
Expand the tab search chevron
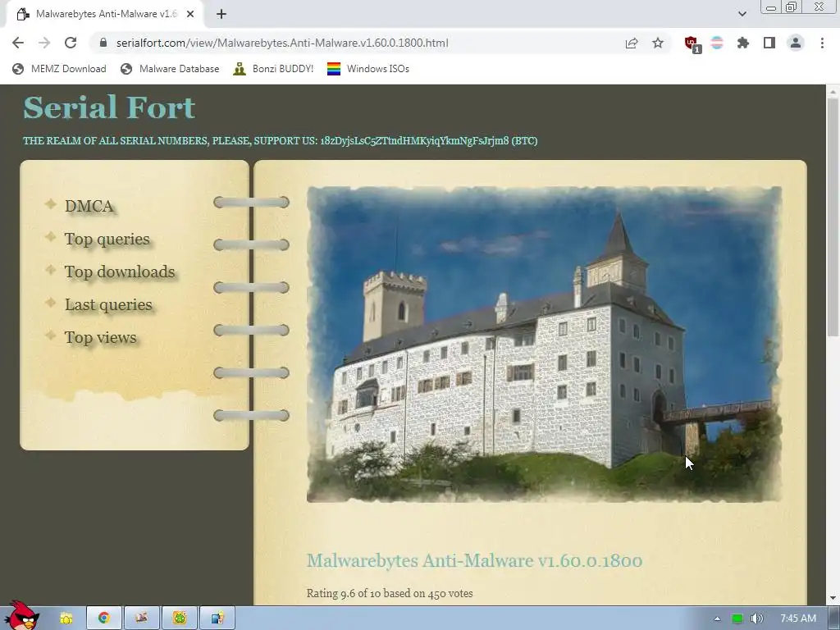point(742,14)
